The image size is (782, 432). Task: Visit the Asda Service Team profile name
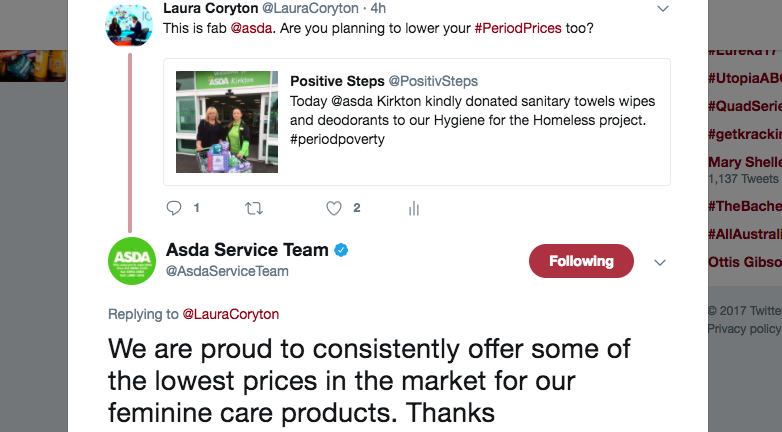click(247, 249)
